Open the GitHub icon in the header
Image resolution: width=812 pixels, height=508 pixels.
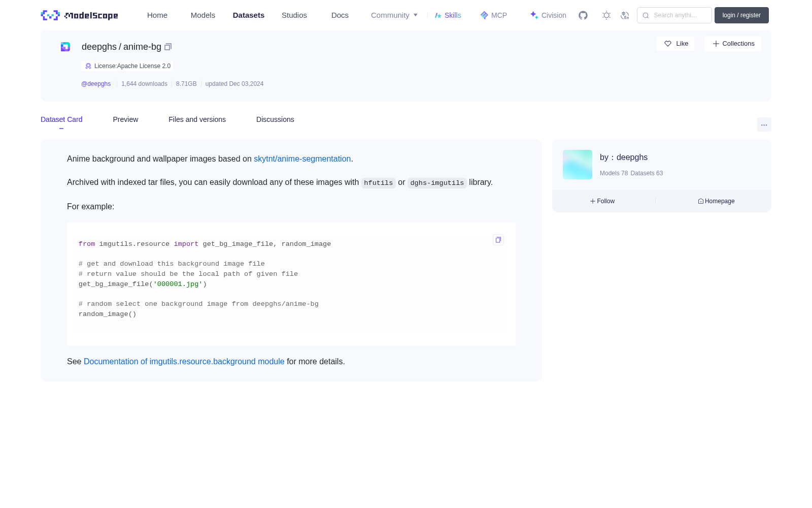pos(583,15)
